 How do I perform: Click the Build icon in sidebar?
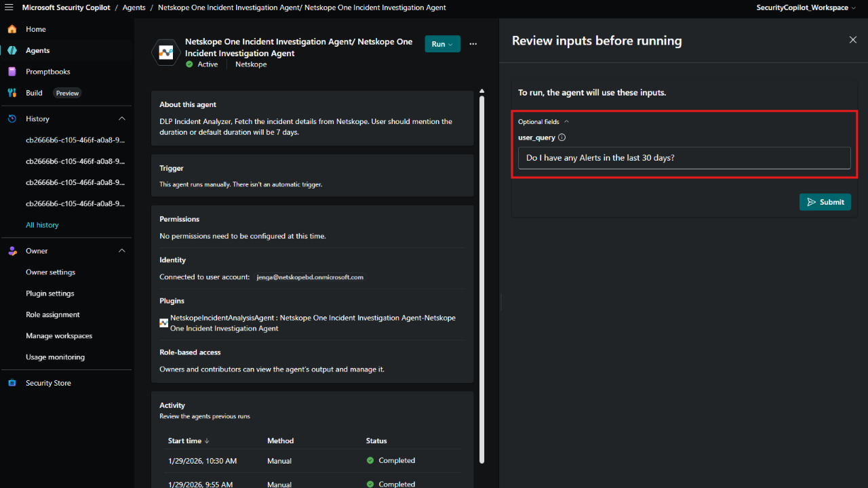tap(12, 93)
